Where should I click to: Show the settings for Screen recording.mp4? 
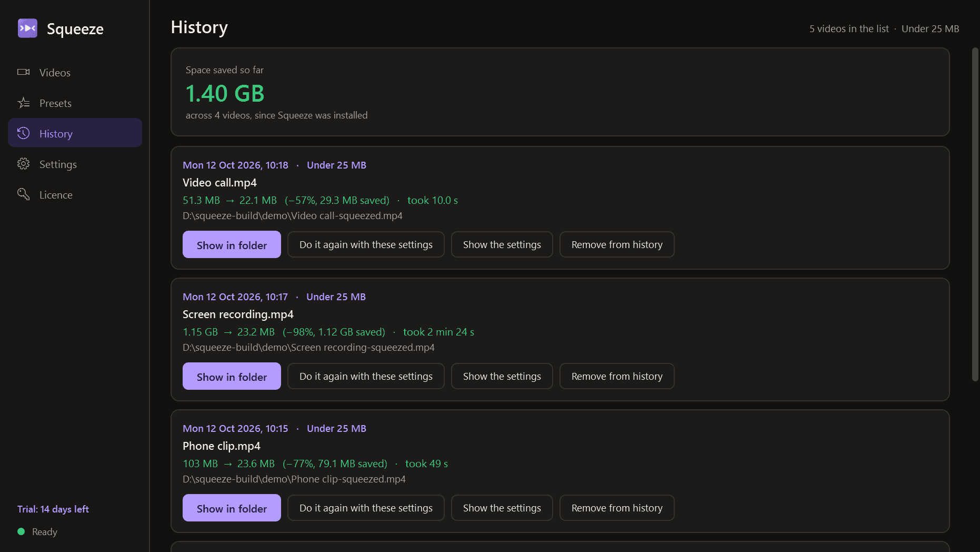(502, 376)
